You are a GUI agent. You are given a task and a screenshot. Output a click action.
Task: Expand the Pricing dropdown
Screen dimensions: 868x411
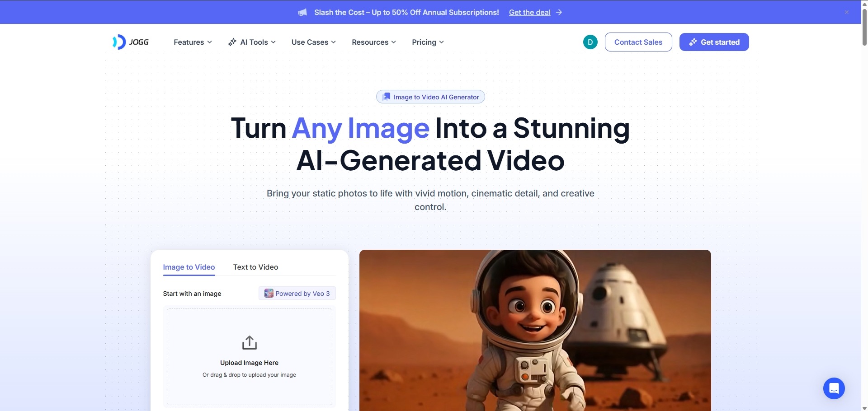click(x=428, y=42)
